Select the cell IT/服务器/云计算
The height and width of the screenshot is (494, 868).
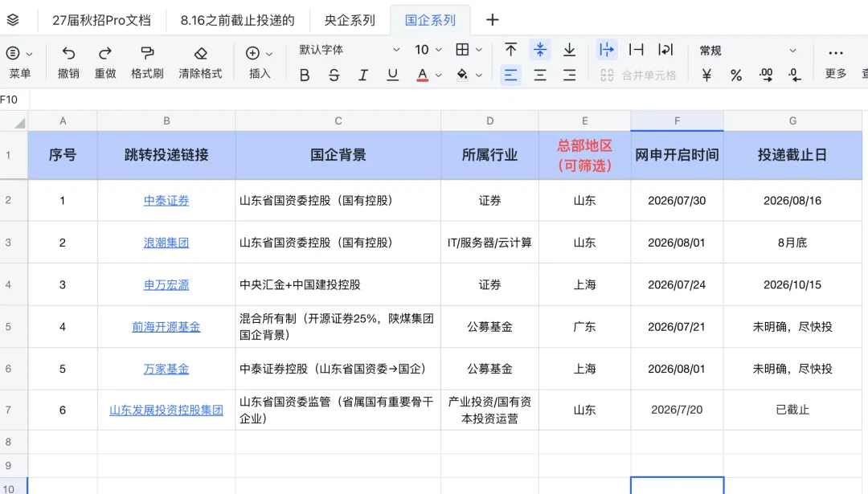(489, 243)
